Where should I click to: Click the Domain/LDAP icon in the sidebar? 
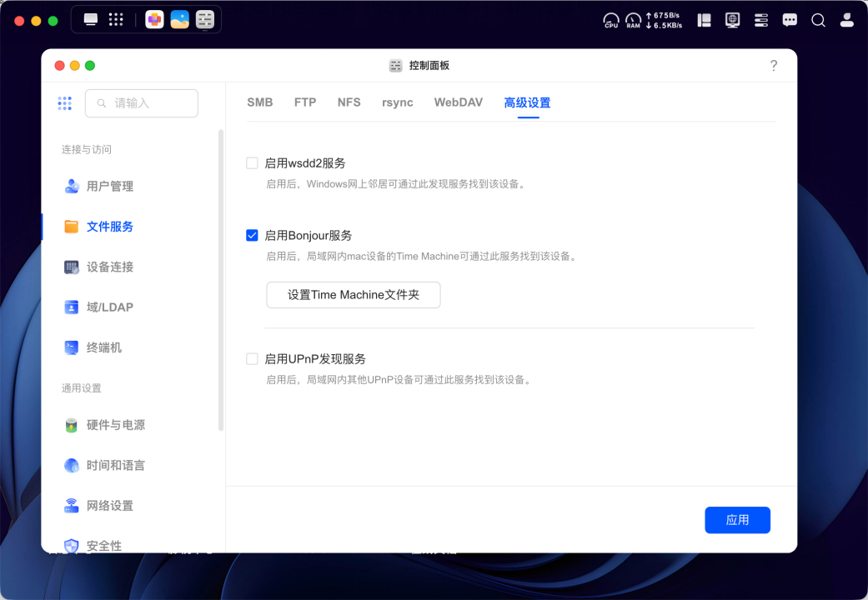click(72, 307)
